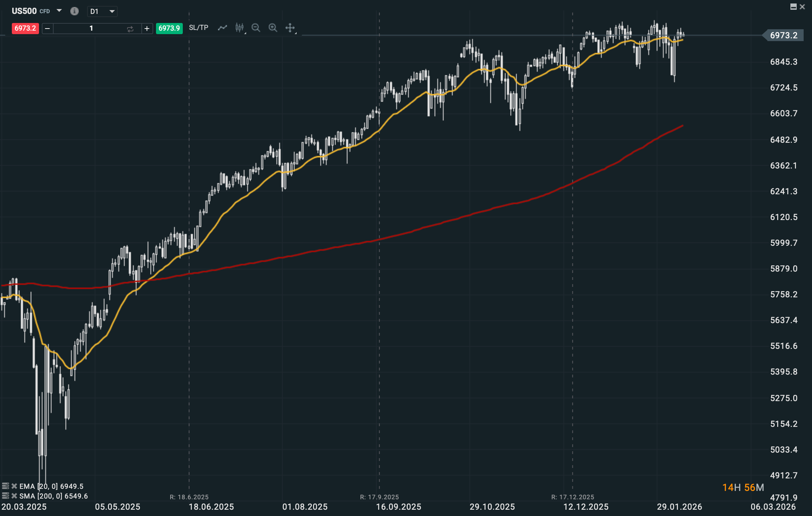
Task: Zoom out the chart
Action: pos(256,28)
